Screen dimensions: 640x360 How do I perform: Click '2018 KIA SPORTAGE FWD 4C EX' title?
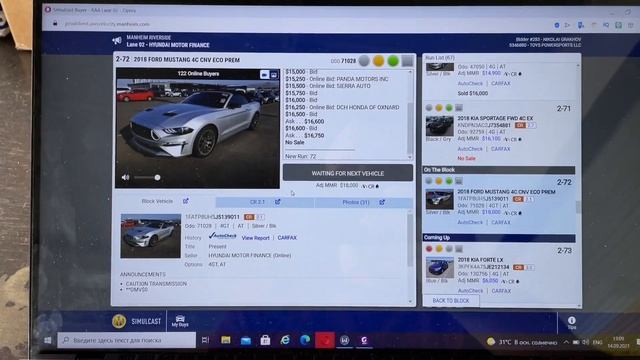(x=495, y=118)
